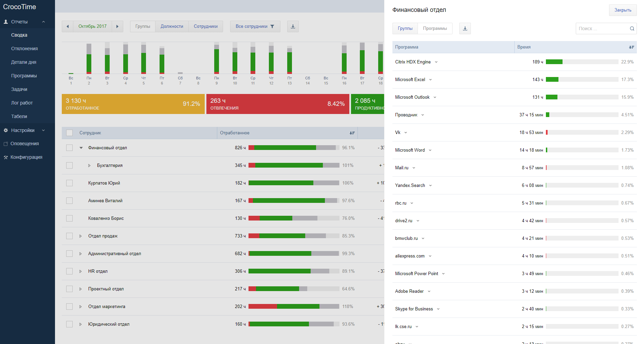The width and height of the screenshot is (644, 344).
Task: Click the Monday 9 chart bar
Action: click(217, 58)
